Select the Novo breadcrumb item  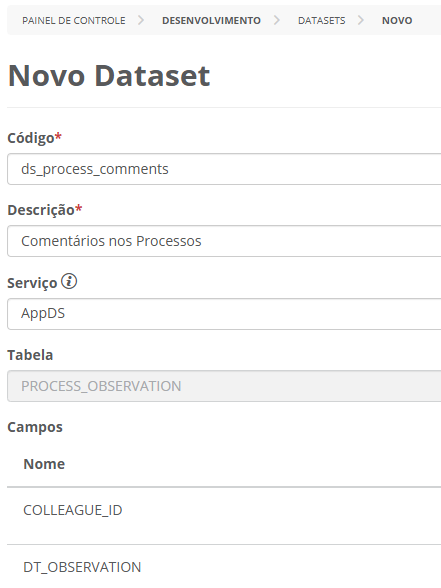coord(397,20)
